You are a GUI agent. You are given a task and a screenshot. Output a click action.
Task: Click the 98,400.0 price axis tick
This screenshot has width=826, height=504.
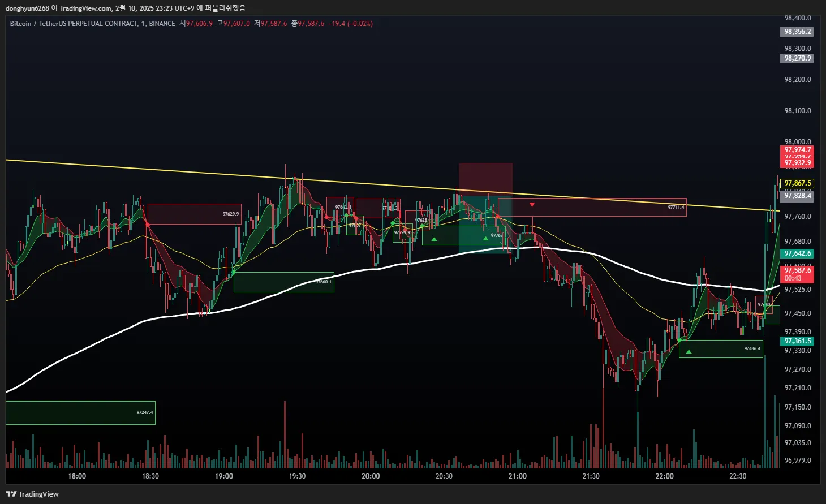(x=798, y=18)
